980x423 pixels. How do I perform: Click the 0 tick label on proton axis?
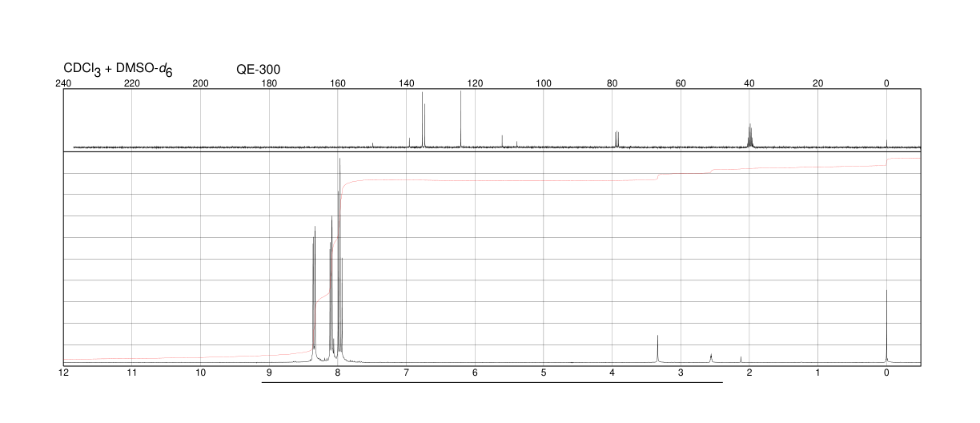point(886,373)
